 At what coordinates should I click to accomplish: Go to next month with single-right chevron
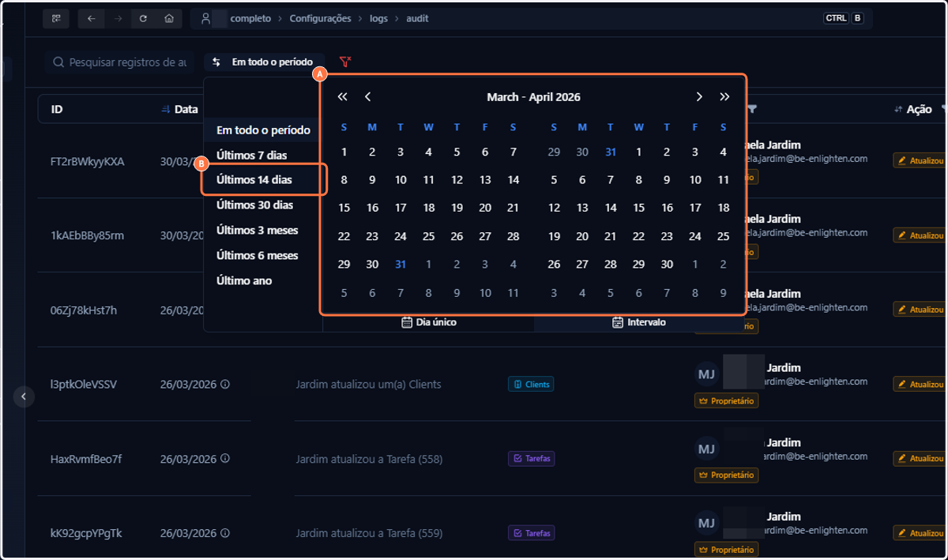[x=699, y=97]
